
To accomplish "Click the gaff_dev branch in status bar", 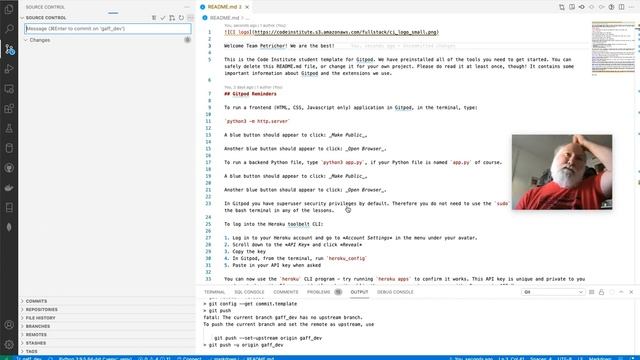I will (x=29, y=358).
